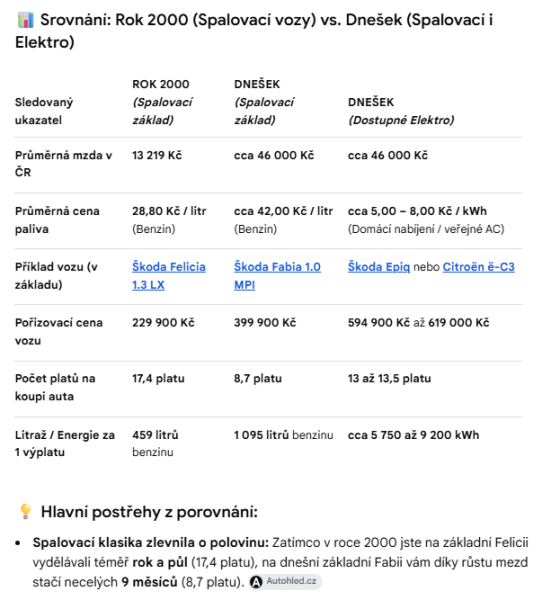This screenshot has width=560, height=600.
Task: Click the 1 095 litrů benzinu cell
Action: click(x=283, y=435)
